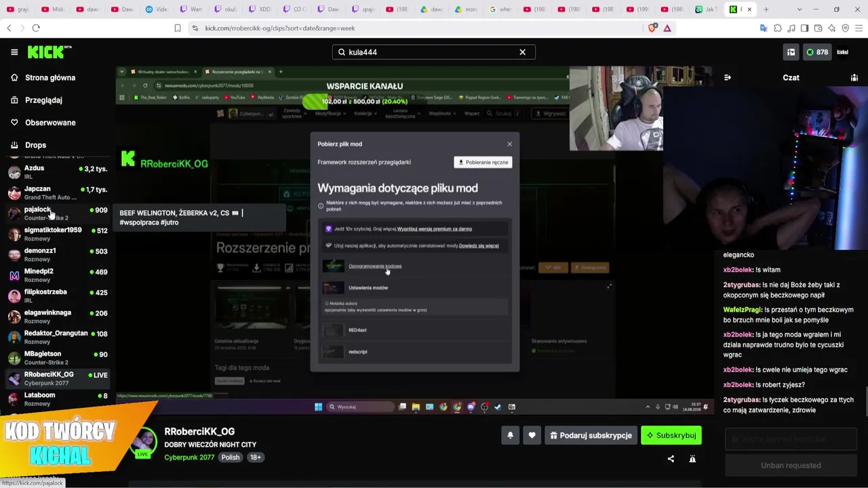Open the demonzz1 channel
Viewport: 868px width, 488px height.
57,255
